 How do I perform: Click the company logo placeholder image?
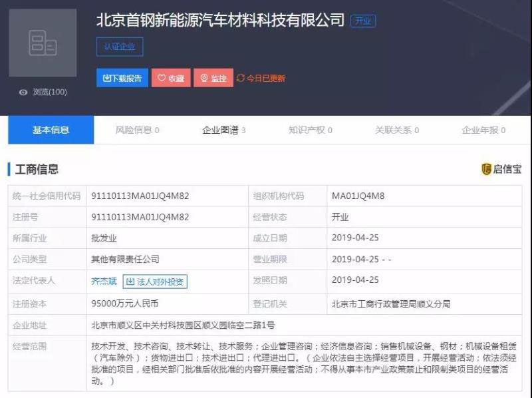point(43,43)
